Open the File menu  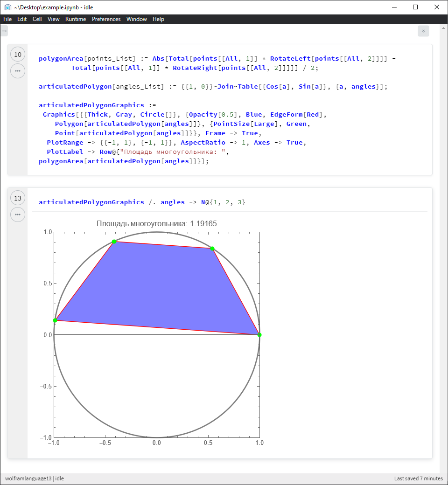[7, 19]
